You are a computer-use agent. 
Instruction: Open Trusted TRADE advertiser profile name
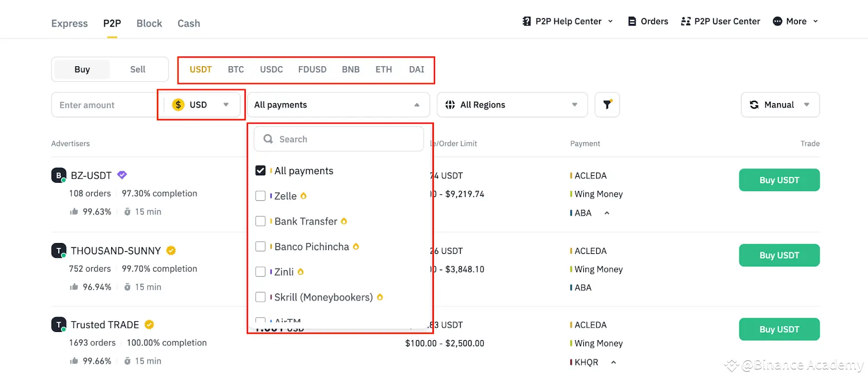pos(105,324)
